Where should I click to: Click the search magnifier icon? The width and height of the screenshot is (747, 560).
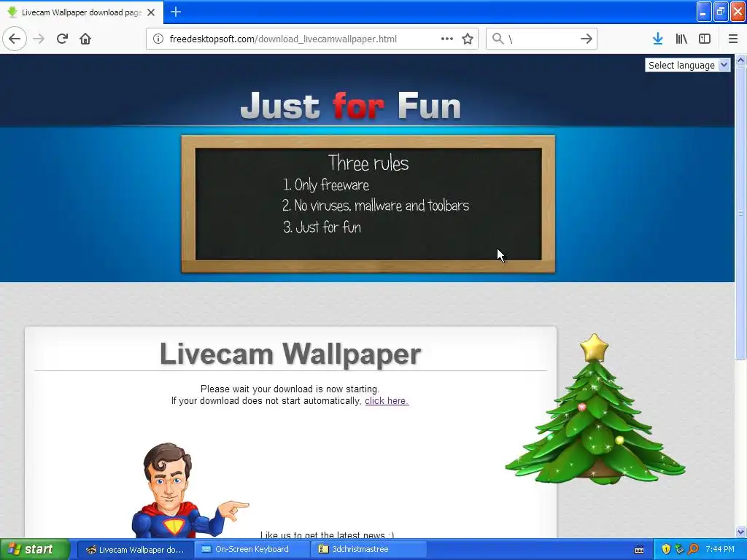point(498,39)
